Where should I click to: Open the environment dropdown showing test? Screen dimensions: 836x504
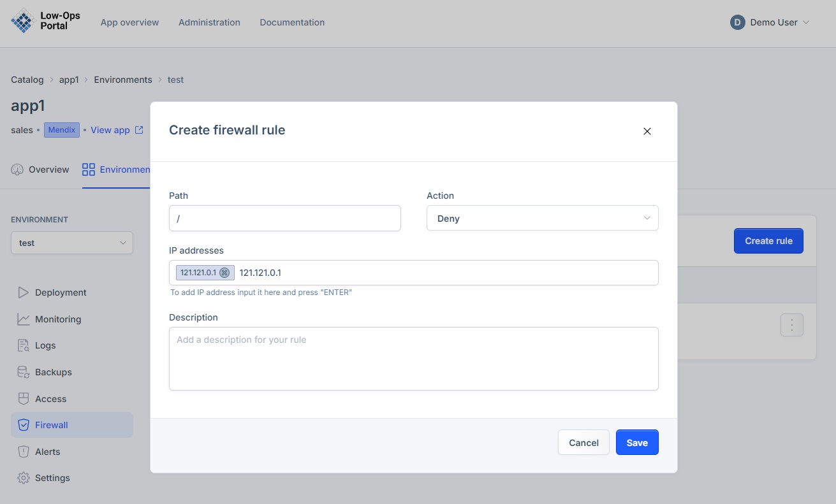click(x=72, y=243)
